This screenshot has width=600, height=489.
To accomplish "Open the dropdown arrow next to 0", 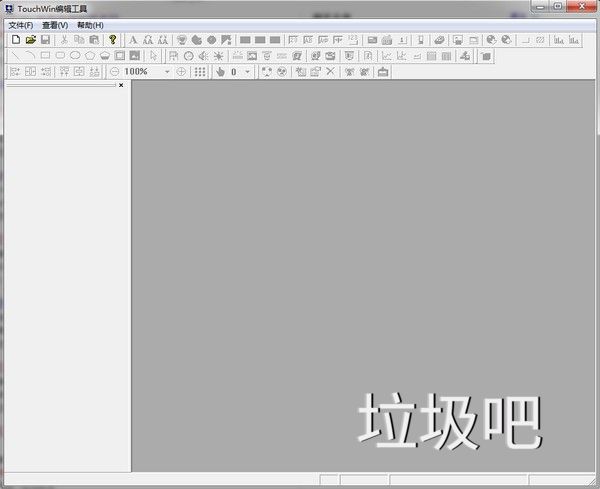I will tap(247, 72).
